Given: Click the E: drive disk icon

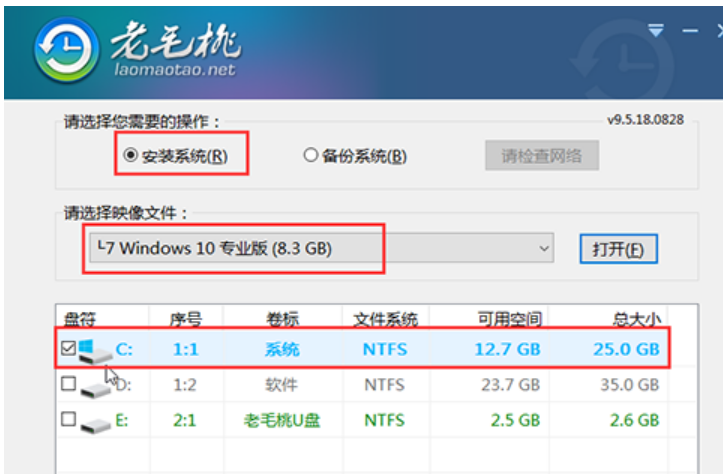Looking at the screenshot, I should pos(95,425).
